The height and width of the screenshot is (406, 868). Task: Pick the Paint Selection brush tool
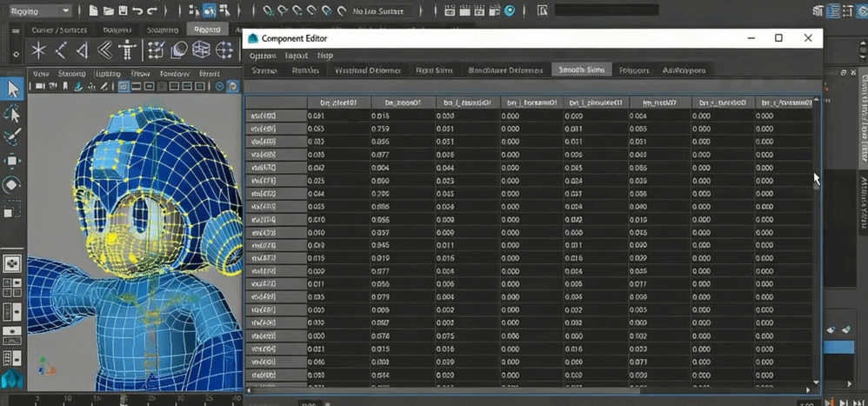(12, 137)
